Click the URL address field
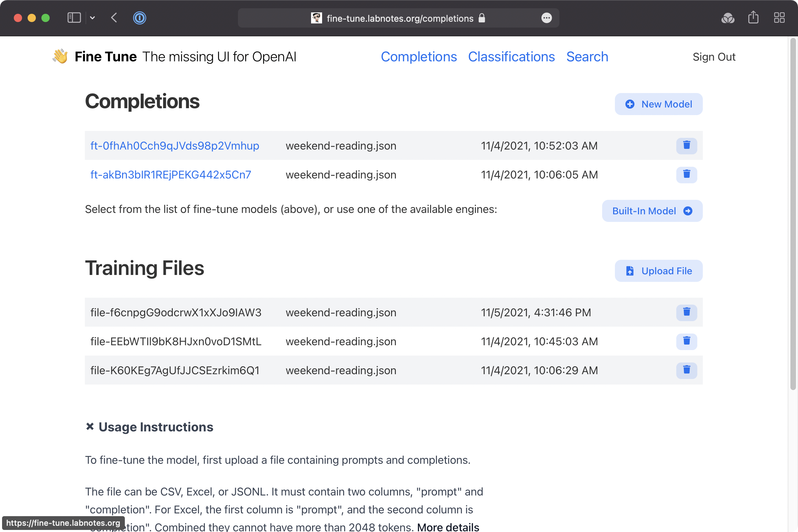This screenshot has width=798, height=532. click(399, 18)
